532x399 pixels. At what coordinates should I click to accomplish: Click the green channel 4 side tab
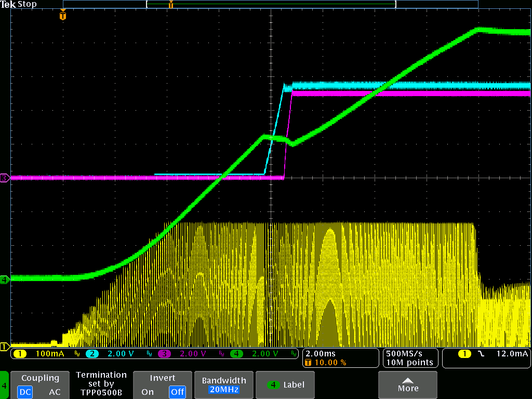5,385
